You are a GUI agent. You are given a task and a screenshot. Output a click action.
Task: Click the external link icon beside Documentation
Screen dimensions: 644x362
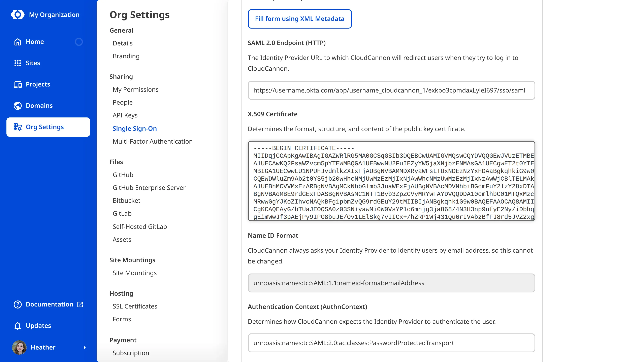pos(80,304)
